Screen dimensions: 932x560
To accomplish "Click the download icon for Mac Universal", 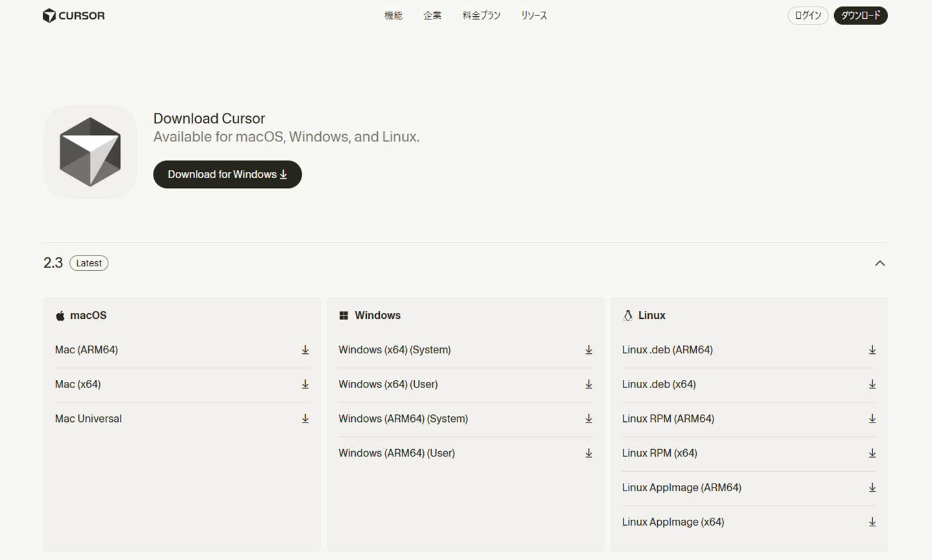I will (305, 419).
